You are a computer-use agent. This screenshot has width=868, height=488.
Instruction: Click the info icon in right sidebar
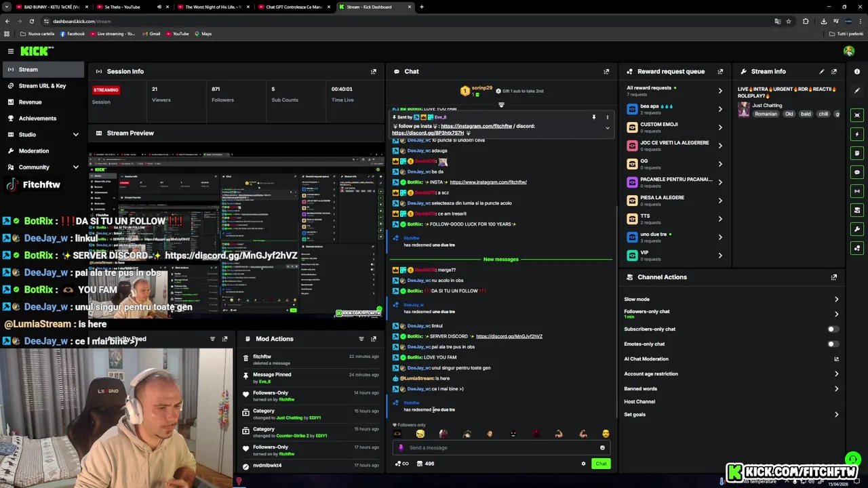click(x=857, y=71)
